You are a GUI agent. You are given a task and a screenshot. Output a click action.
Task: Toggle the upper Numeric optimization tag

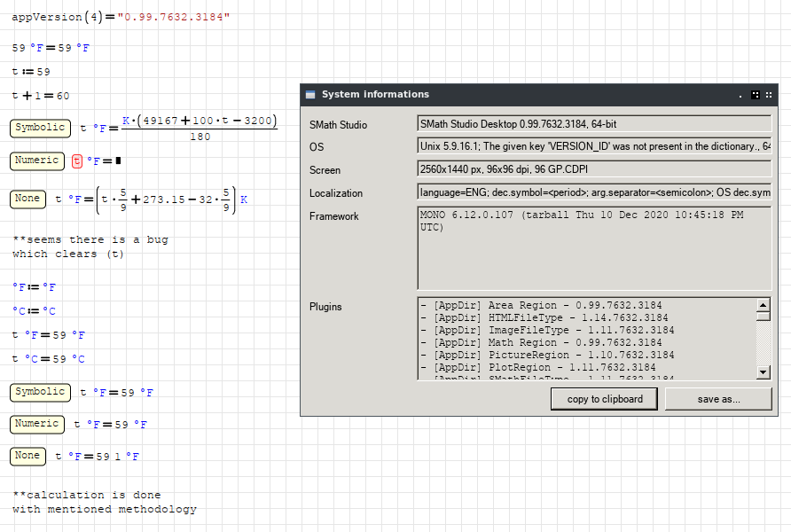tap(36, 160)
